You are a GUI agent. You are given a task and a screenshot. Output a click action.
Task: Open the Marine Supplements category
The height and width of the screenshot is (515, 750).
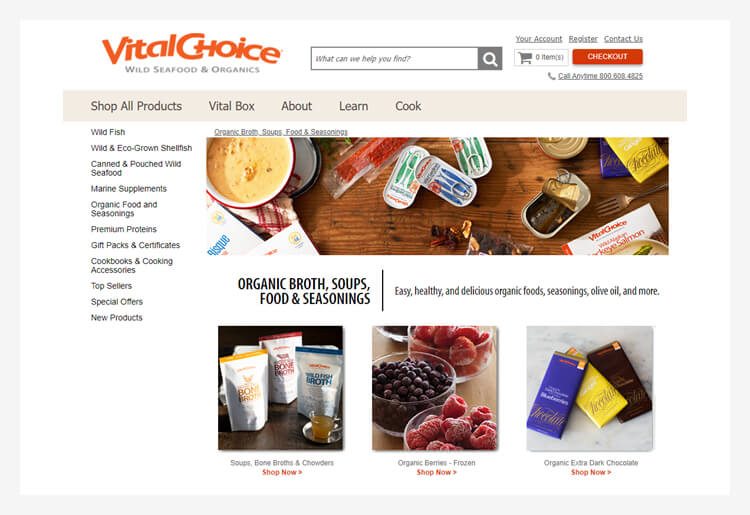(129, 188)
